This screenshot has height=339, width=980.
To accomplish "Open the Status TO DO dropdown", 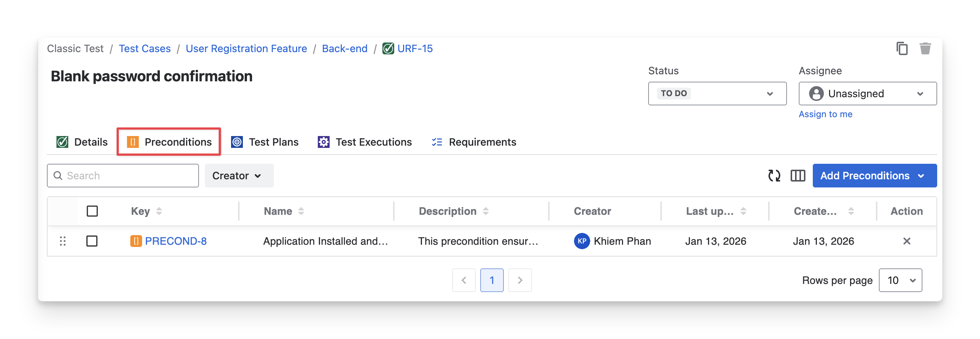I will 717,93.
